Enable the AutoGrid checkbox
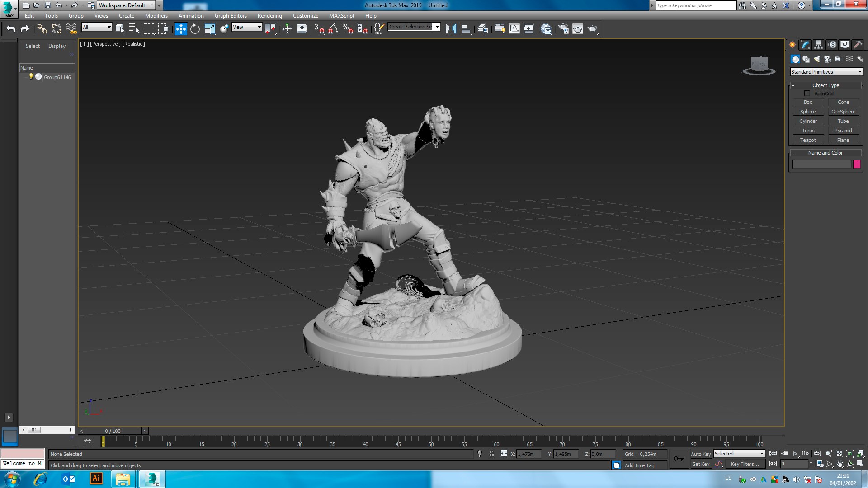The image size is (868, 488). 807,94
